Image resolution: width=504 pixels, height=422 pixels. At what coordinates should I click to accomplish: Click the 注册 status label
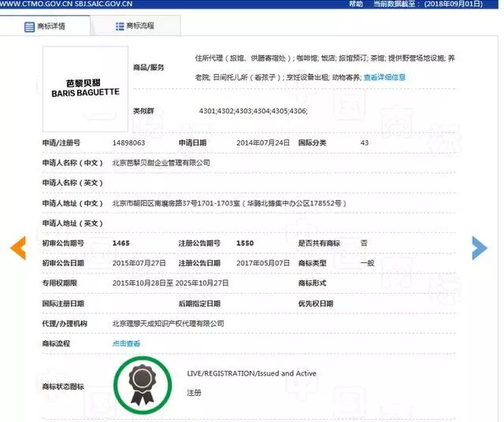[195, 393]
